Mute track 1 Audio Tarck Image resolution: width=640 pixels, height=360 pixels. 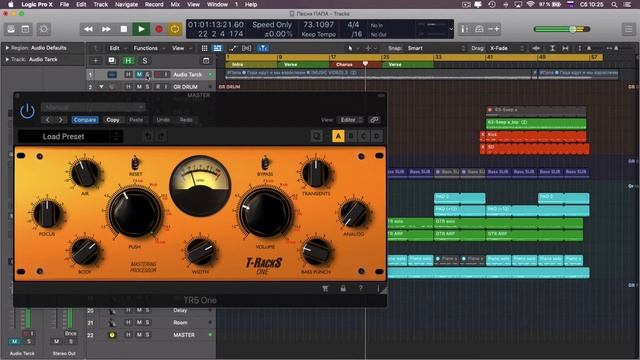[139, 75]
